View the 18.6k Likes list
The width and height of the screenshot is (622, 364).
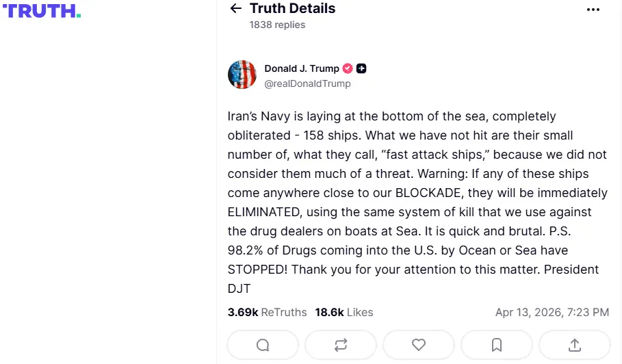pos(344,312)
